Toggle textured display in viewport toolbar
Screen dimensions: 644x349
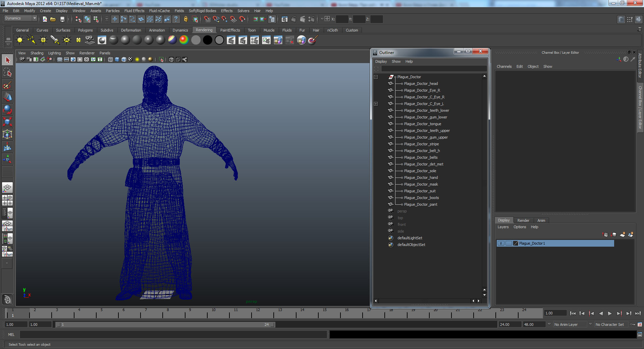(130, 59)
